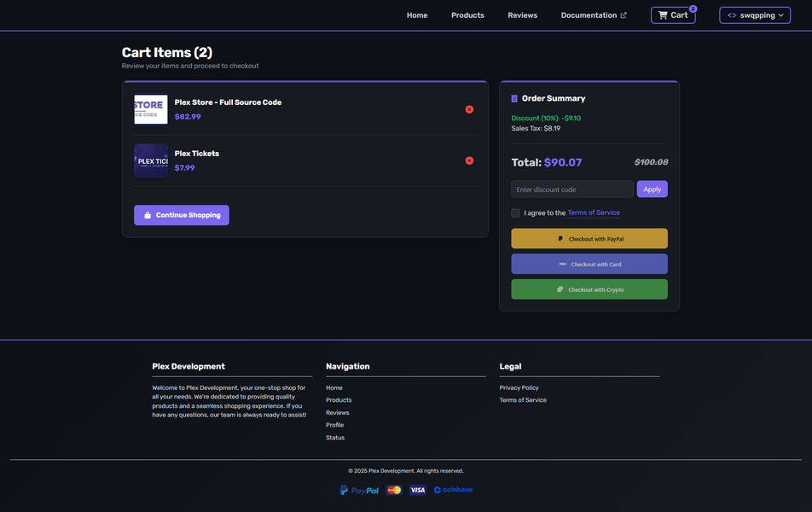Viewport: 812px width, 512px height.
Task: Open Privacy Policy in the footer
Action: [x=519, y=387]
